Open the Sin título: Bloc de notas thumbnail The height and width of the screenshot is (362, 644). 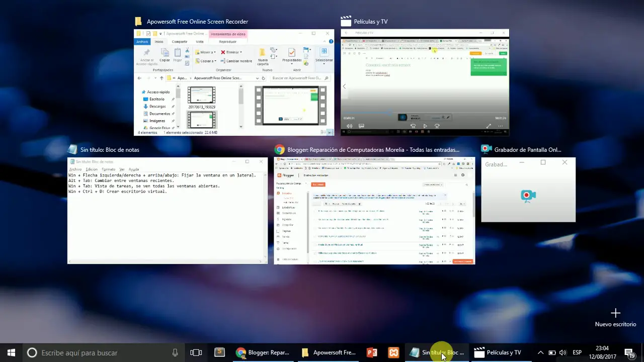(x=168, y=211)
